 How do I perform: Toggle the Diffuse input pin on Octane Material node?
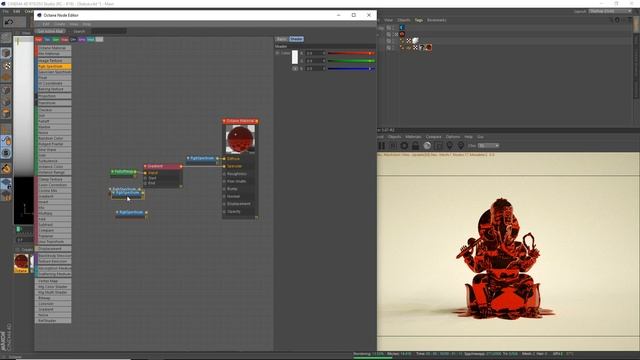[224, 159]
